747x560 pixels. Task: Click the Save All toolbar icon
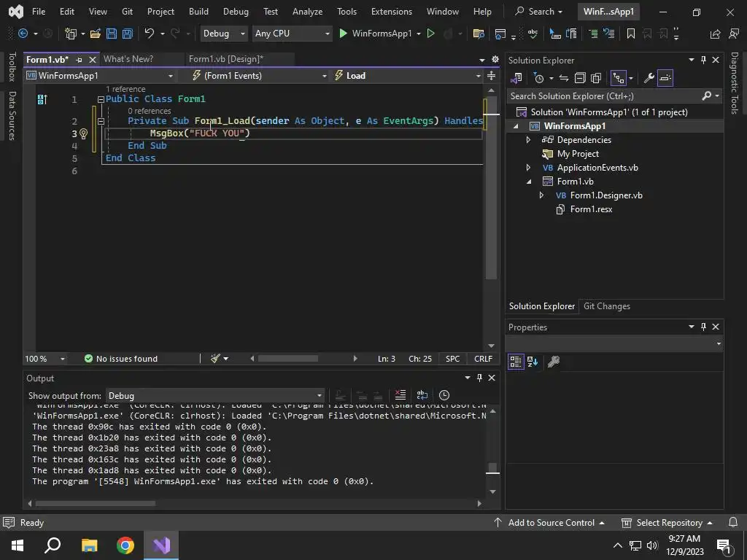(127, 34)
